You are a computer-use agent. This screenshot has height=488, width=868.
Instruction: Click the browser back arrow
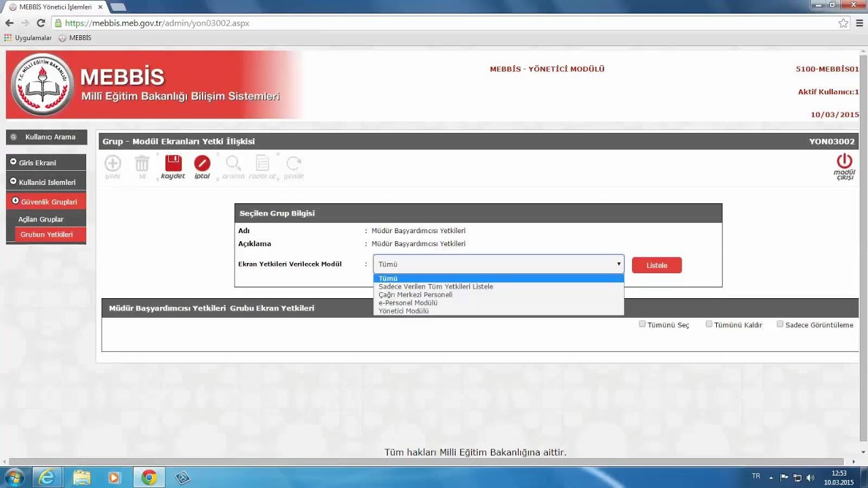coord(9,23)
